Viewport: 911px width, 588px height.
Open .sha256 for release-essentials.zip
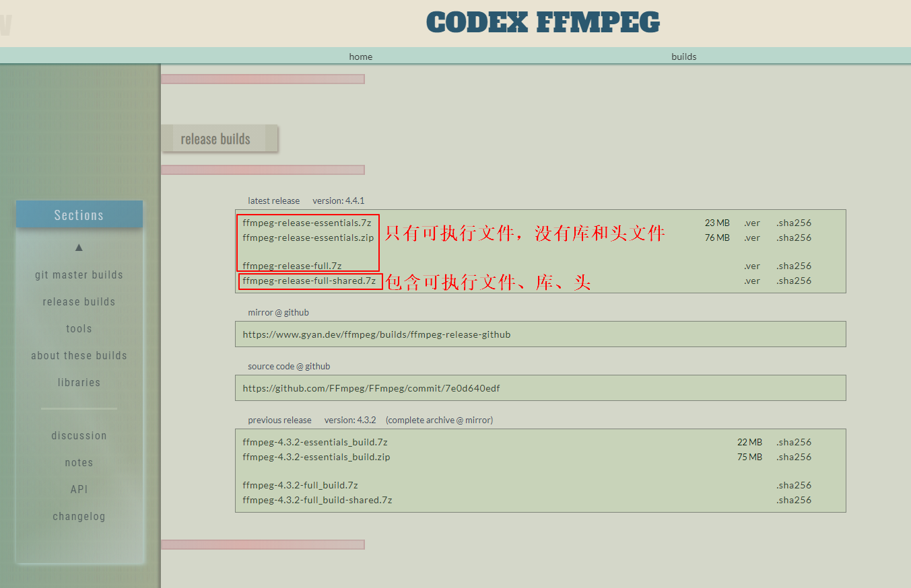[x=794, y=237]
